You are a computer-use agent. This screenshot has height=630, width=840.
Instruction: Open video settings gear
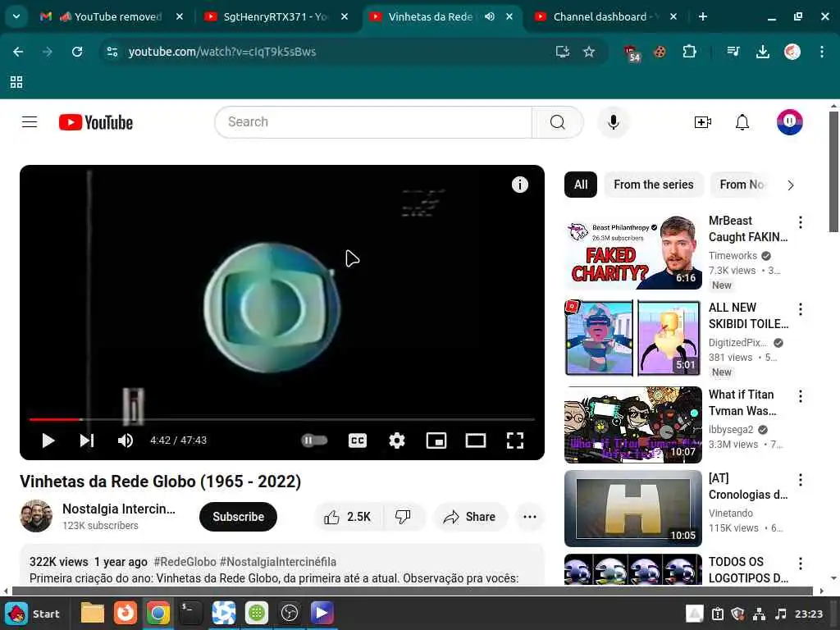coord(396,441)
